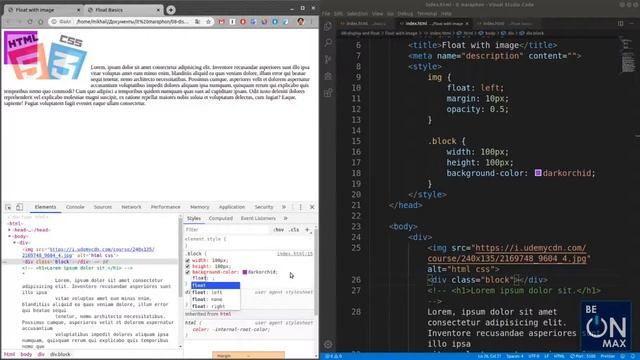
Task: Toggle DevTools device toolbar icon
Action: [19, 207]
